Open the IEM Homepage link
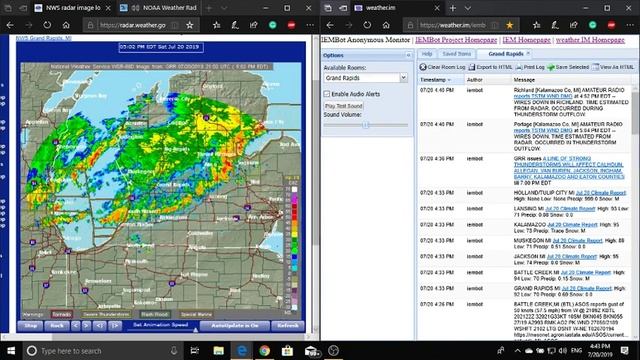The image size is (640, 360). click(527, 40)
